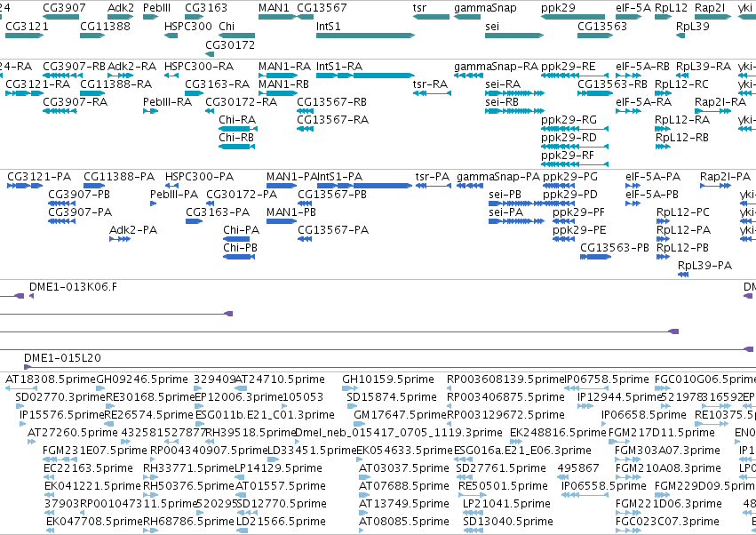Select protein CG3121-PA
This screenshot has height=535, width=756.
point(39,177)
